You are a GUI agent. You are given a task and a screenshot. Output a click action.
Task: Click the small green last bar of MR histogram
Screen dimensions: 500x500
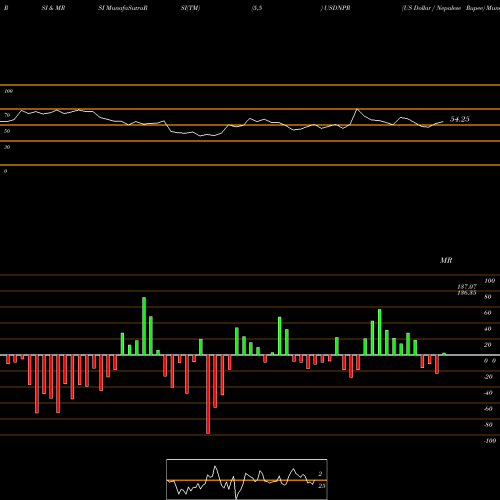click(x=444, y=354)
